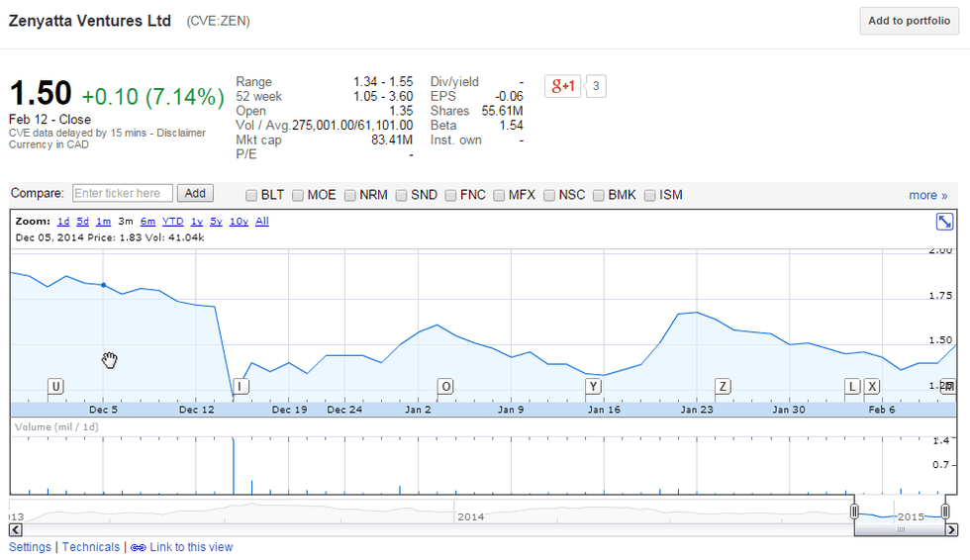Viewport: 970px width, 560px height.
Task: Open news flag I near Dec 12
Action: [241, 386]
